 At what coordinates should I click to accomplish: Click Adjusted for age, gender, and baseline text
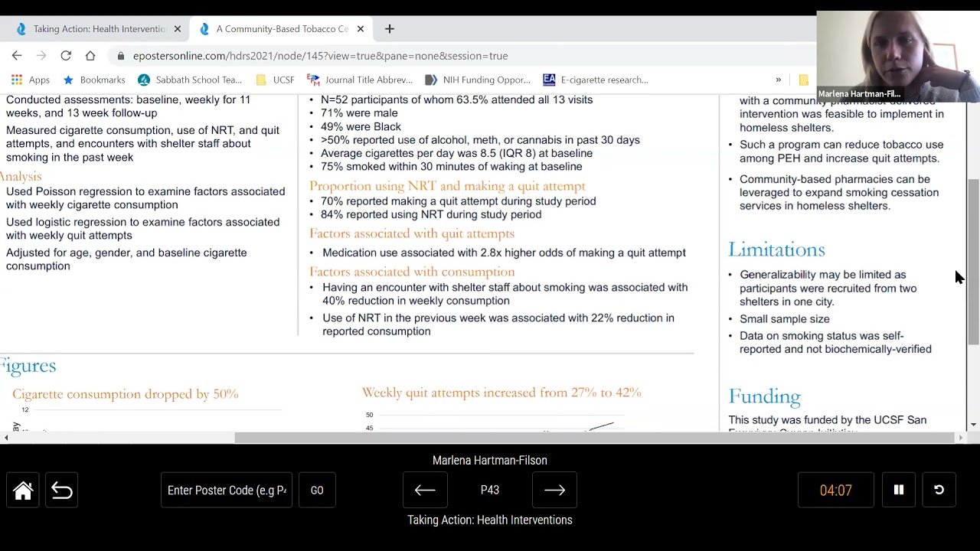(126, 259)
